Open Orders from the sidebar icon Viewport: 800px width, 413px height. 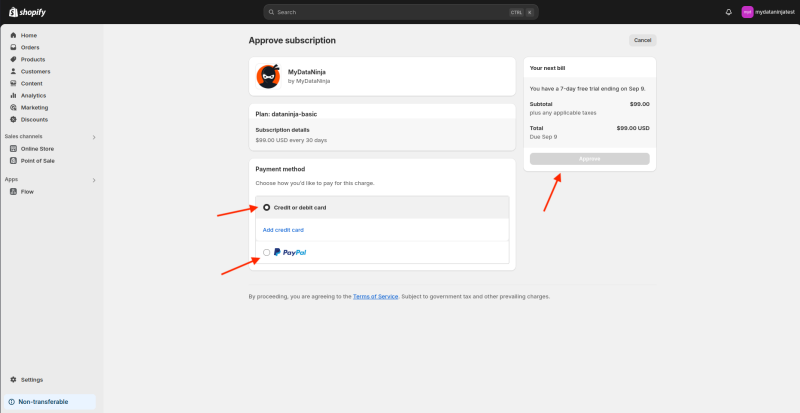(x=13, y=47)
